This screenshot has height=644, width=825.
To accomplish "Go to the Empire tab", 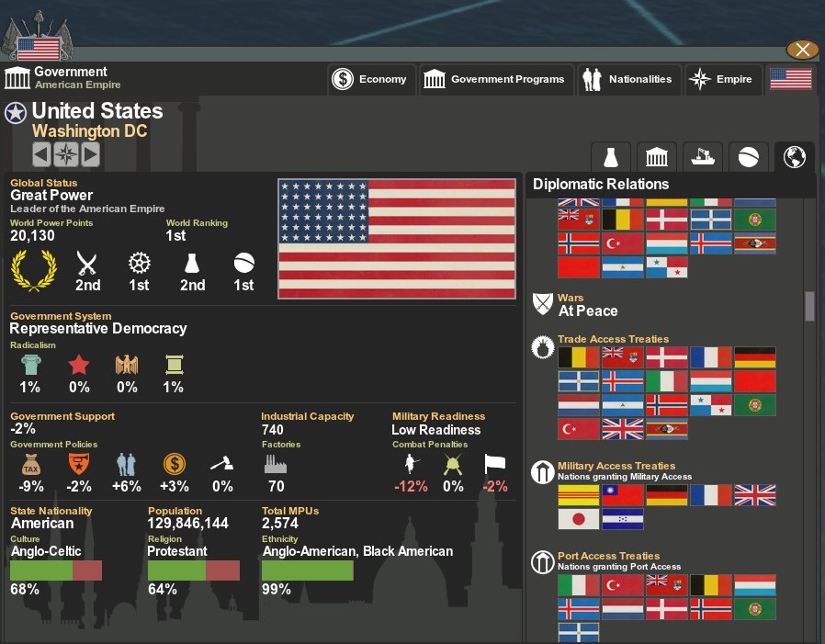I will pyautogui.click(x=723, y=79).
